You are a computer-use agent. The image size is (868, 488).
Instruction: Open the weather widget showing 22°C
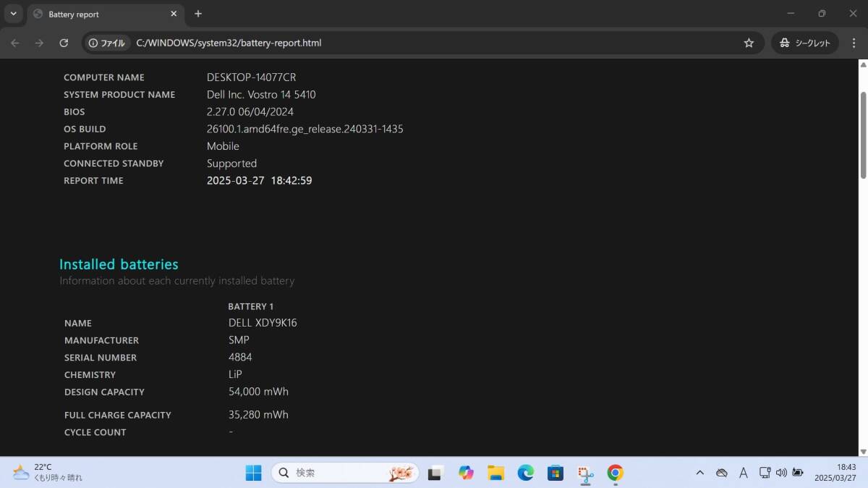click(x=48, y=473)
